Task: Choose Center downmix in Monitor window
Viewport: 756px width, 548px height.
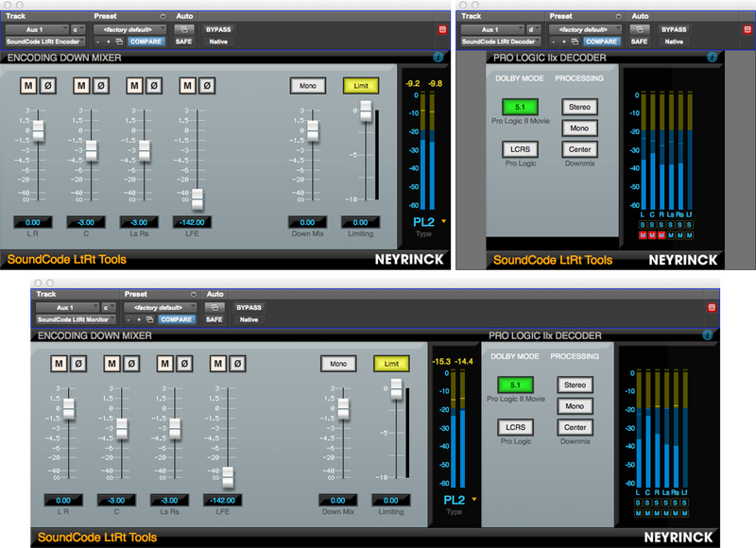Action: point(576,427)
